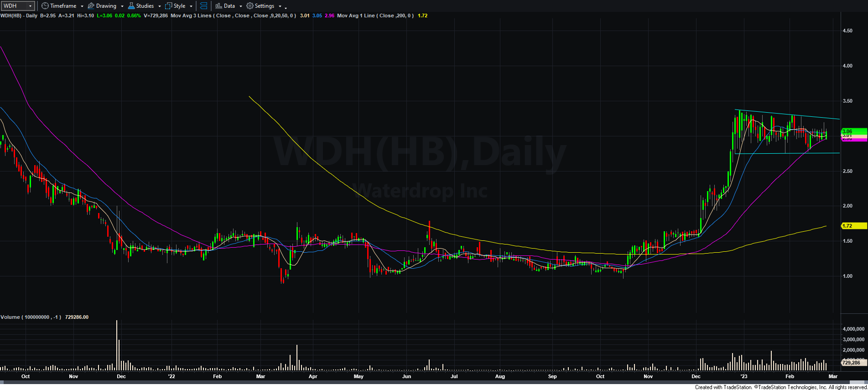
Task: Click the Settings gear icon
Action: (x=249, y=6)
